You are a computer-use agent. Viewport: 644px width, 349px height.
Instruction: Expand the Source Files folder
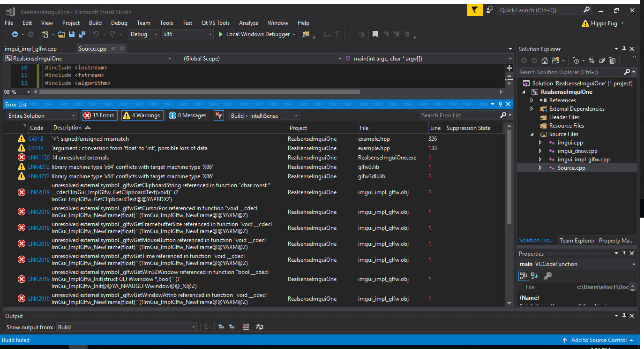(x=532, y=134)
